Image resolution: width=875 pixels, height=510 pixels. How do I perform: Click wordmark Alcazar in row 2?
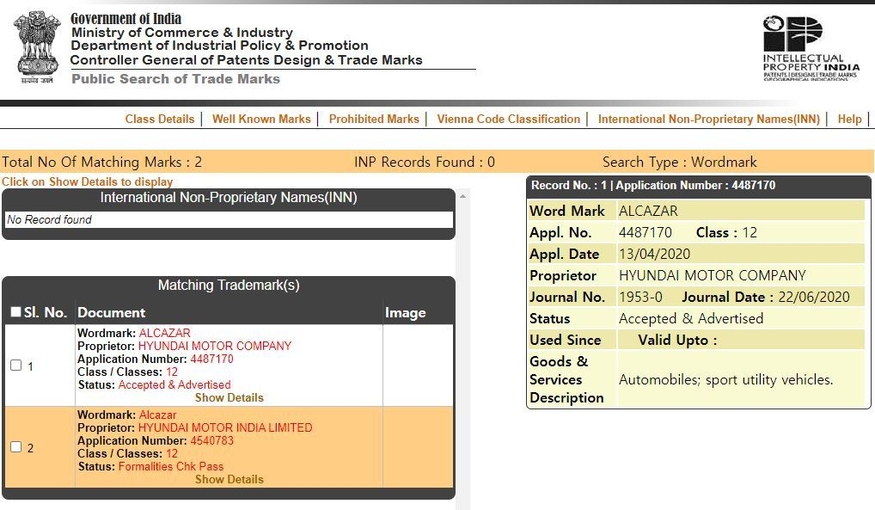pos(157,415)
